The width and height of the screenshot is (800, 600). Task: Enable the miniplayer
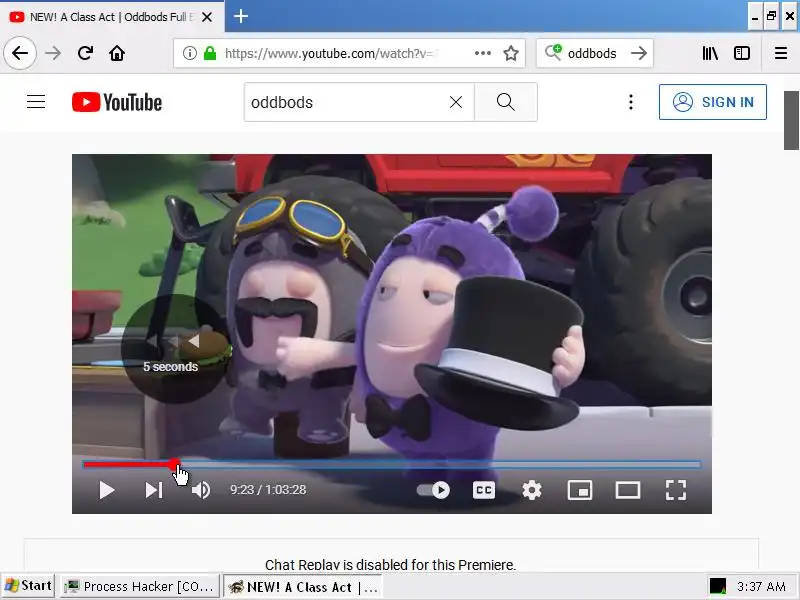580,490
